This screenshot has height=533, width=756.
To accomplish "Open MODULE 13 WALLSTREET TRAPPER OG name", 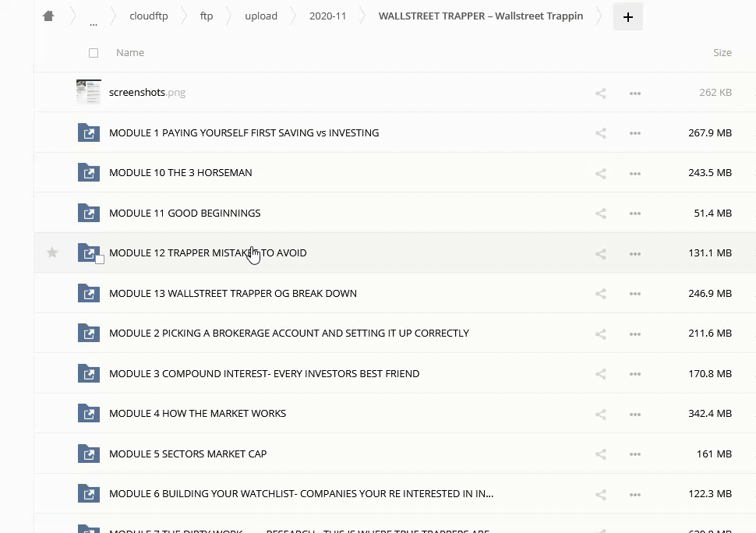I will click(233, 294).
